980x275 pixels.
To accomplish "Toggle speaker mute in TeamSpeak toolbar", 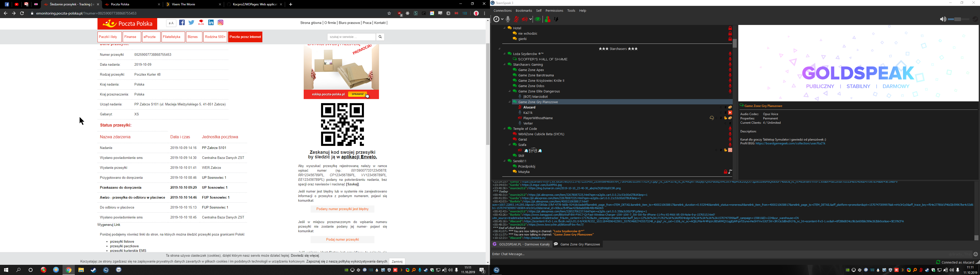I will (x=525, y=19).
